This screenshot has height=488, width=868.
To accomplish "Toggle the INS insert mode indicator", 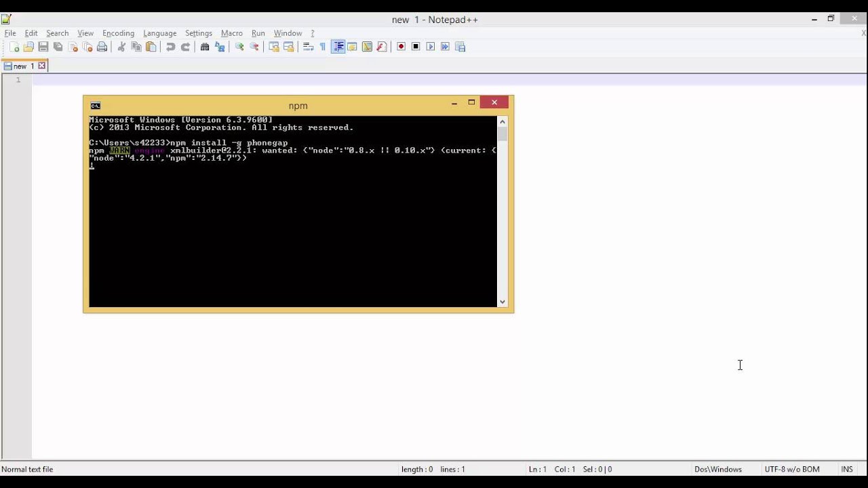I will (847, 469).
